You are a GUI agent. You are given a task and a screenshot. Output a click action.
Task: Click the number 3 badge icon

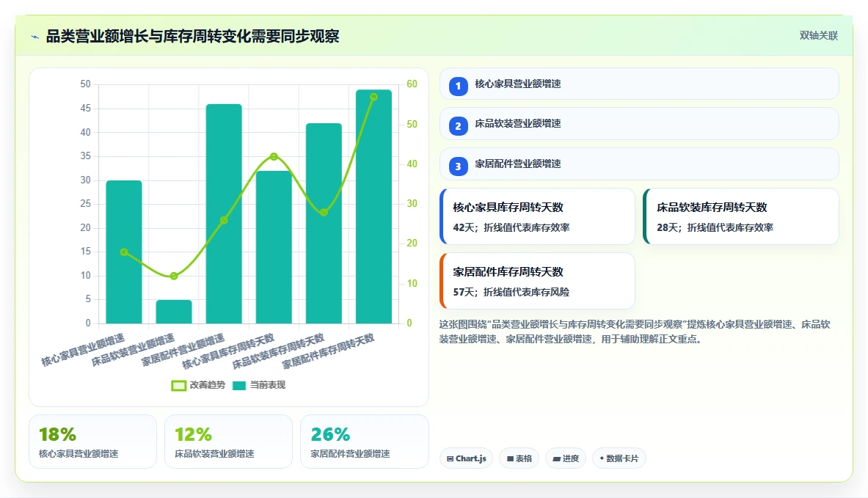pos(458,166)
